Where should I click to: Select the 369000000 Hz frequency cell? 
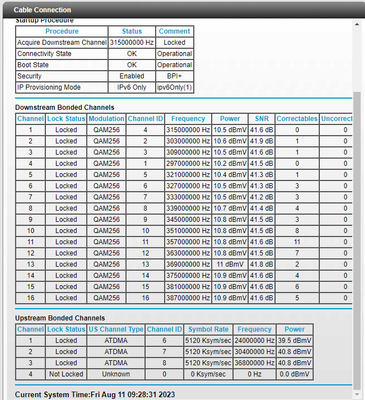pos(188,264)
